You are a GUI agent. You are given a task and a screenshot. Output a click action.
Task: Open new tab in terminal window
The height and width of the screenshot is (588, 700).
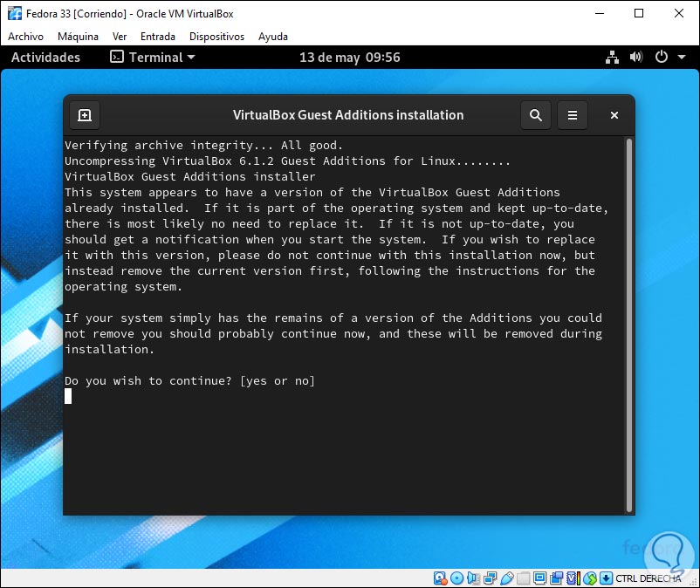(85, 115)
